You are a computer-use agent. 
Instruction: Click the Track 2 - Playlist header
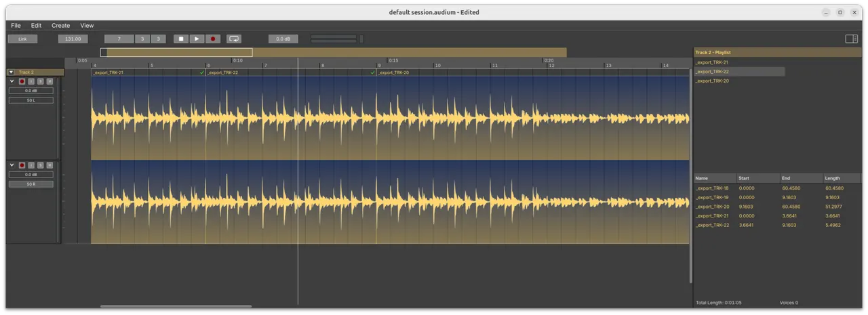point(778,52)
